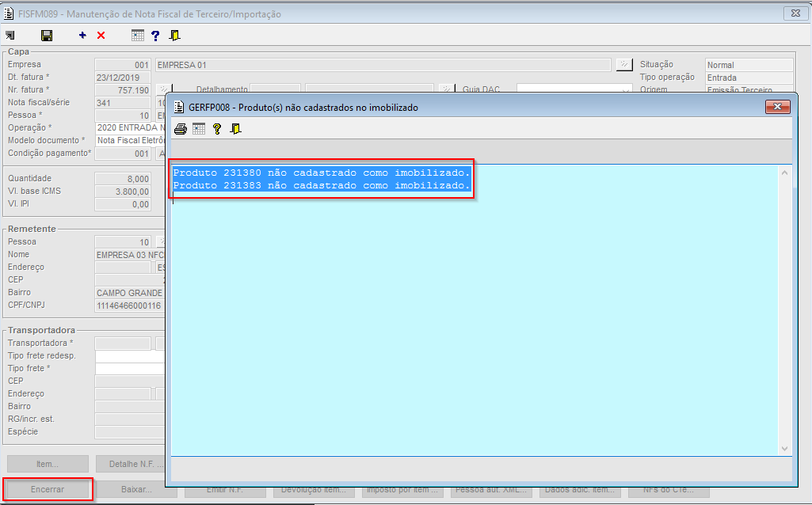
Task: Click the Vl. IPI field 0,00
Action: tap(123, 204)
